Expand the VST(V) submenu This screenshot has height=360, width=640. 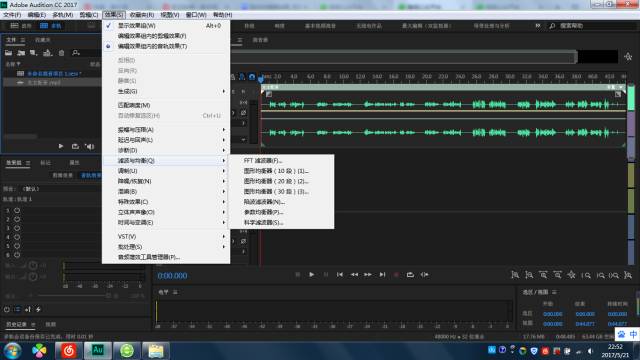pos(166,236)
